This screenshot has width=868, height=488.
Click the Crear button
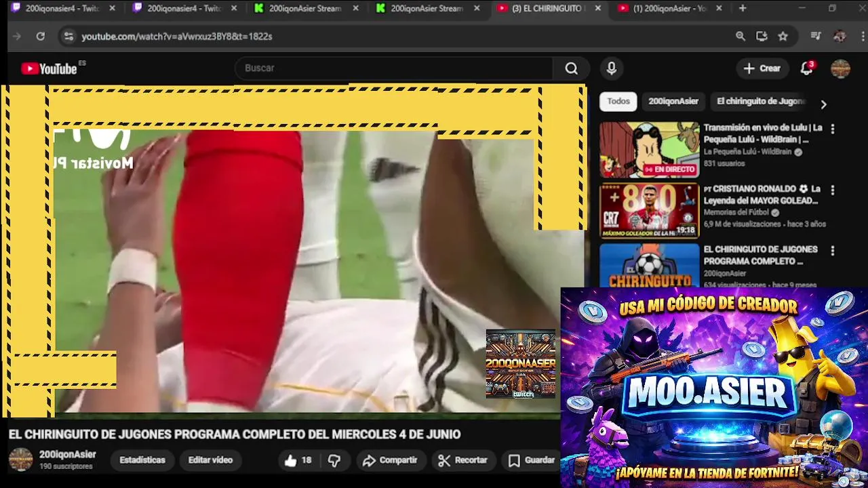762,68
